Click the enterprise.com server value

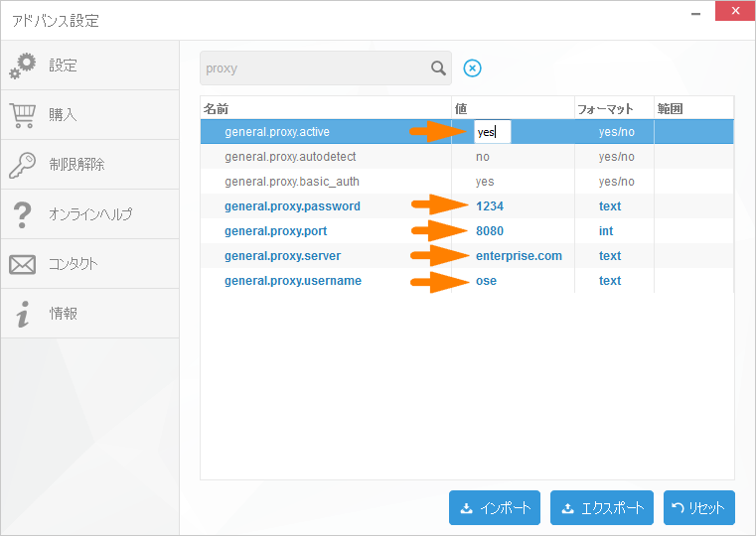(x=519, y=256)
